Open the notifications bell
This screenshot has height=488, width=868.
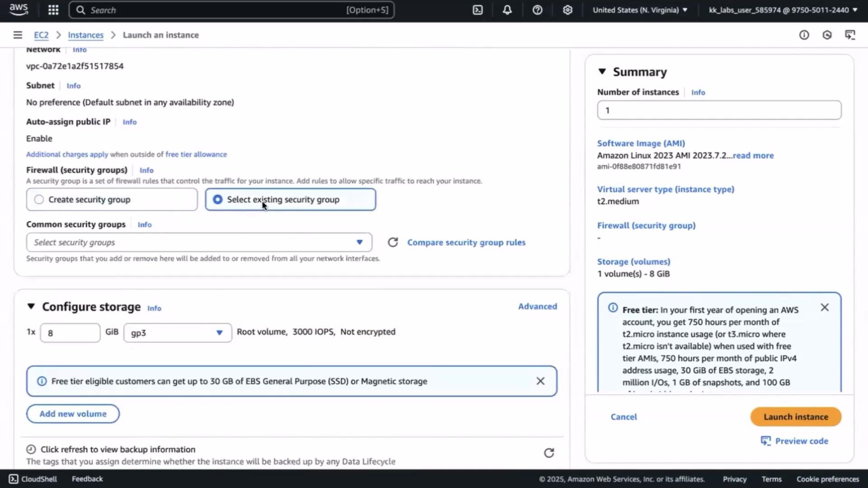[507, 10]
